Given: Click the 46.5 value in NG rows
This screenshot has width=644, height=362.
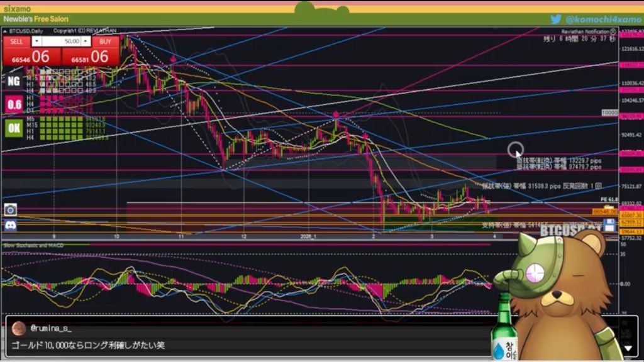Looking at the screenshot, I should (x=91, y=84).
